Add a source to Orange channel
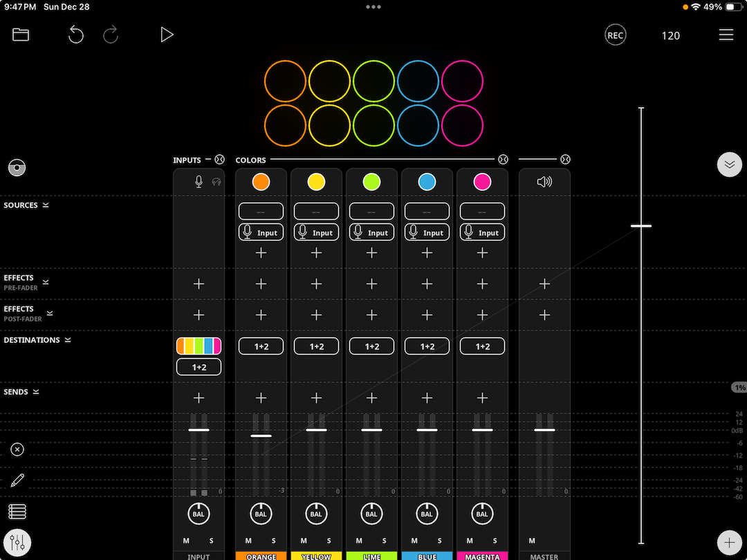The height and width of the screenshot is (560, 747). [261, 253]
